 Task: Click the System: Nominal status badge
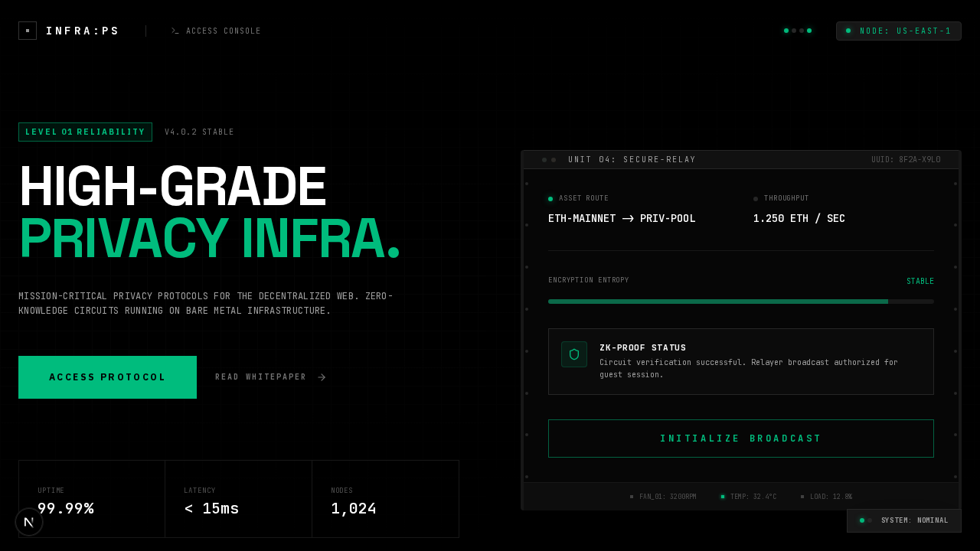point(904,520)
